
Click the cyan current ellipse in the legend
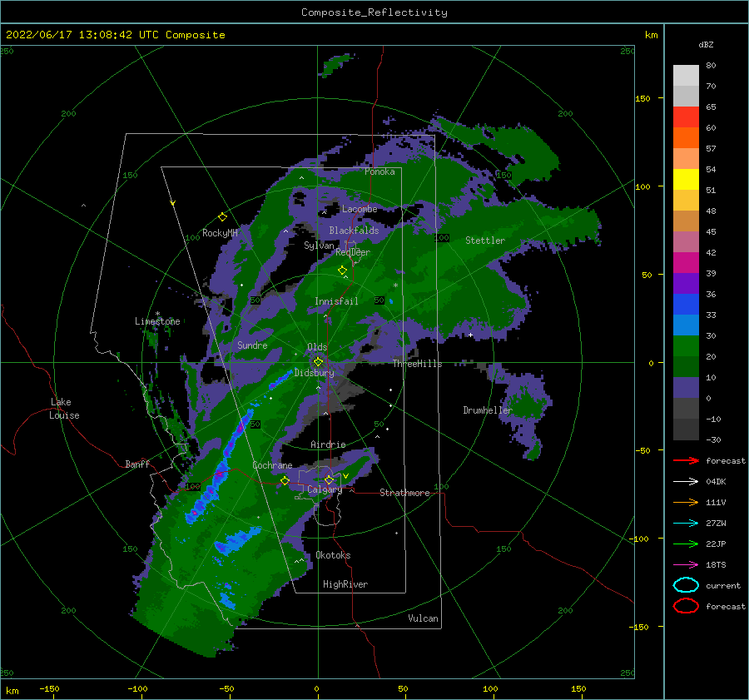686,585
